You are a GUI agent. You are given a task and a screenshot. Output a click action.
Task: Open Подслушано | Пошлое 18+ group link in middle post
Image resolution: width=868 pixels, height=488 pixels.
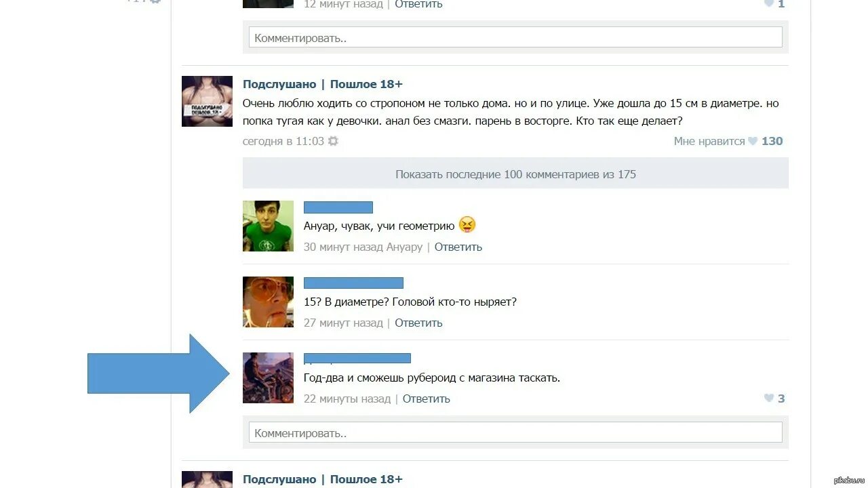coord(323,84)
